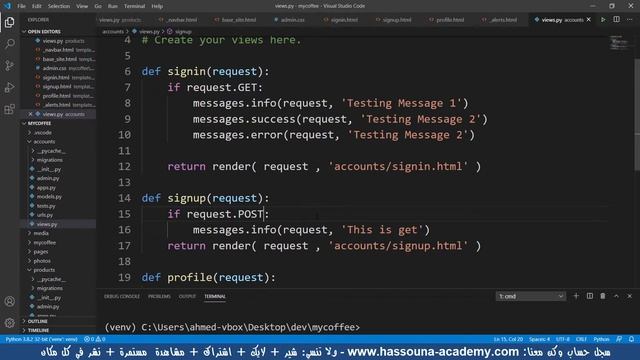The image size is (640, 360).
Task: Click Ln 15, Col 20 cursor position
Action: pos(508,339)
